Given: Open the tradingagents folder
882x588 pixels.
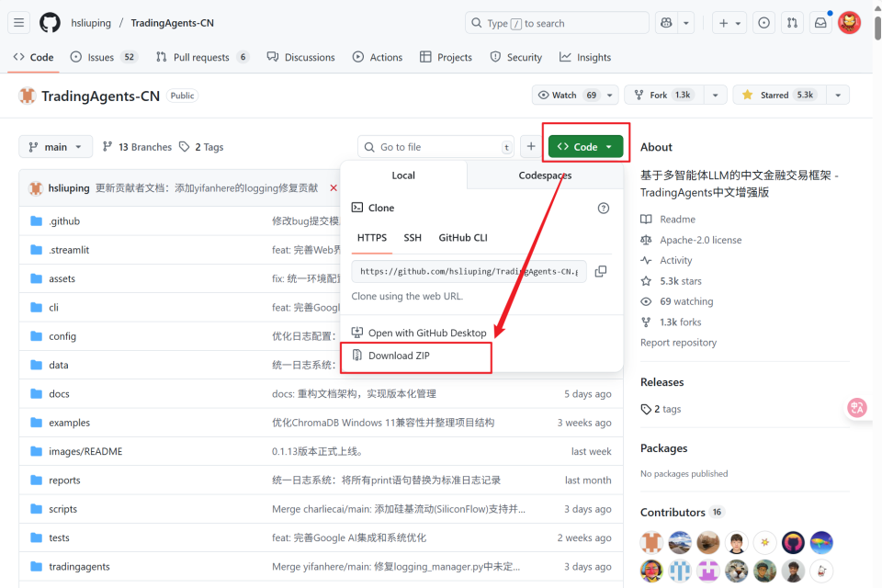Looking at the screenshot, I should [79, 567].
